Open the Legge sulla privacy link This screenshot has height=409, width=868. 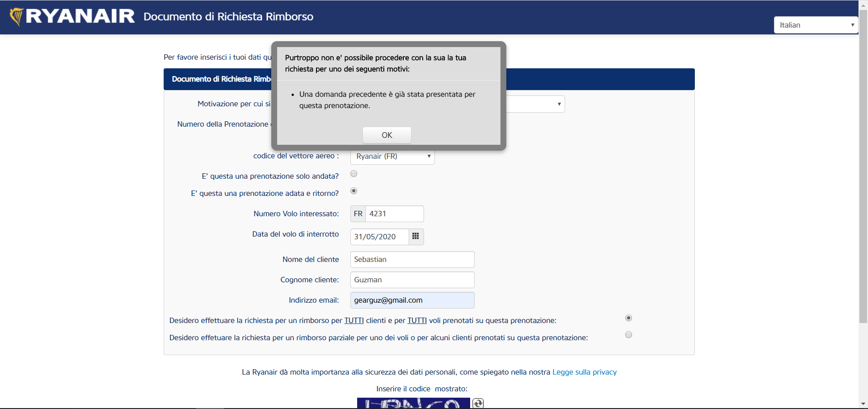585,372
